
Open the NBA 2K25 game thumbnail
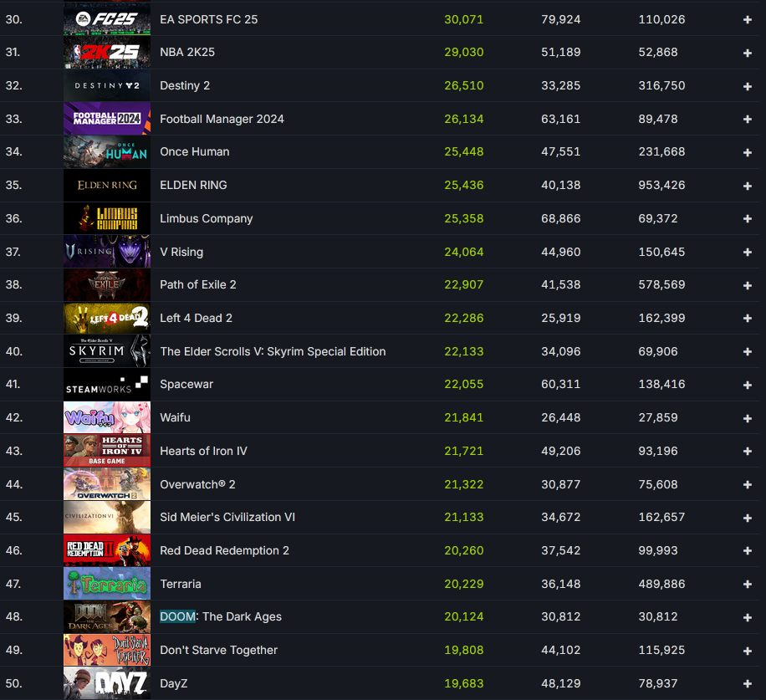click(107, 52)
